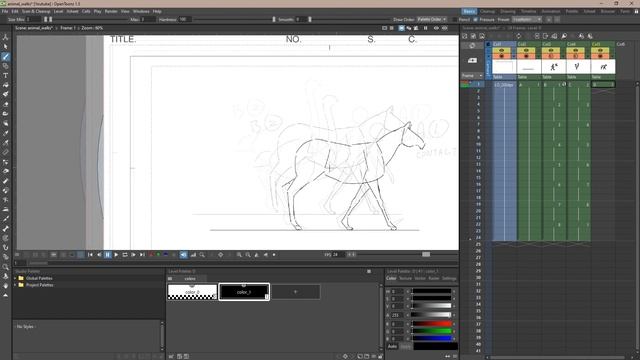Click the Apply button in style editor

406,347
